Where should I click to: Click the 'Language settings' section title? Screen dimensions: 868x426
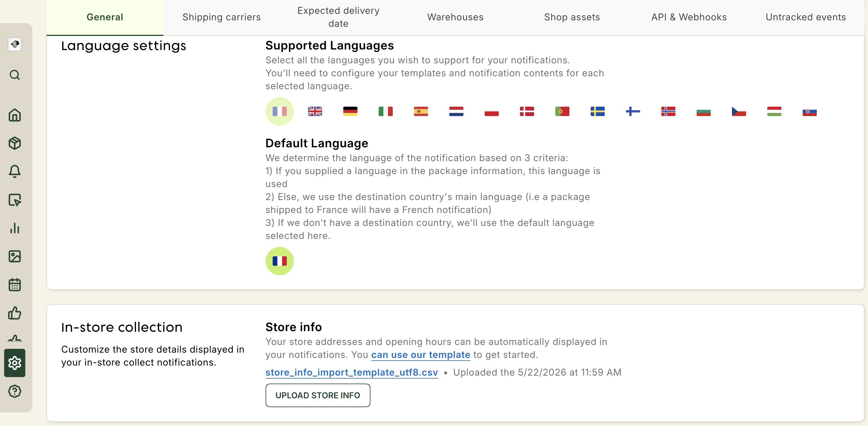[x=124, y=46]
